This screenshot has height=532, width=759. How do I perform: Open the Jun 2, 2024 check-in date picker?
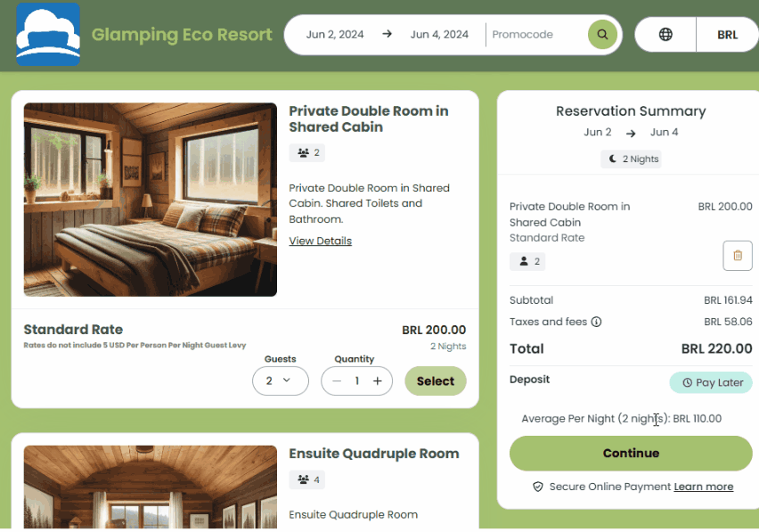[x=335, y=35]
